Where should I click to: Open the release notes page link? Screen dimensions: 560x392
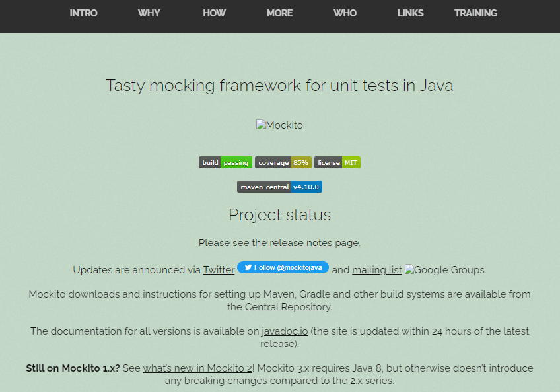[x=314, y=243]
